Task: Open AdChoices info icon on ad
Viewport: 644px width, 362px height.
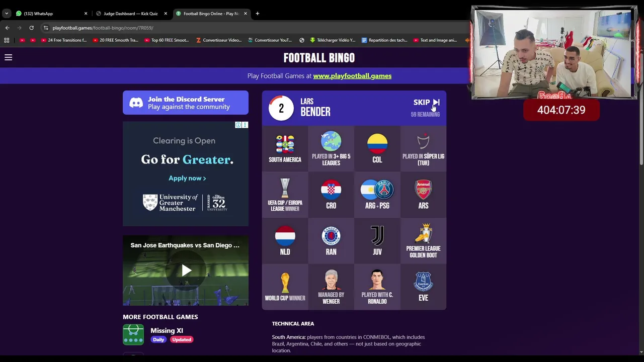Action: click(238, 125)
